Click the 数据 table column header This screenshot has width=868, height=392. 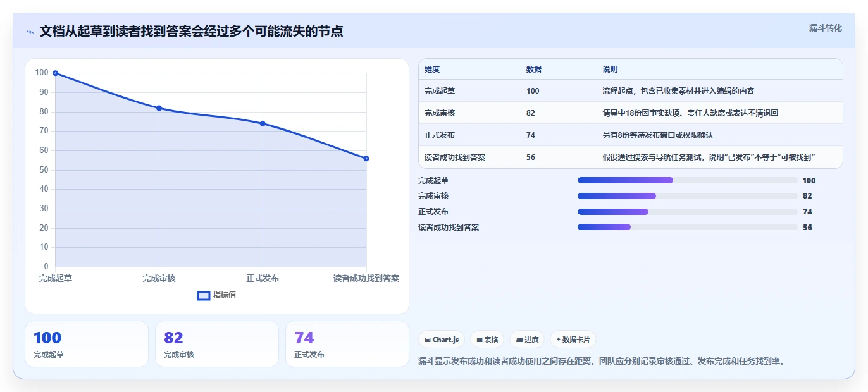click(x=534, y=70)
